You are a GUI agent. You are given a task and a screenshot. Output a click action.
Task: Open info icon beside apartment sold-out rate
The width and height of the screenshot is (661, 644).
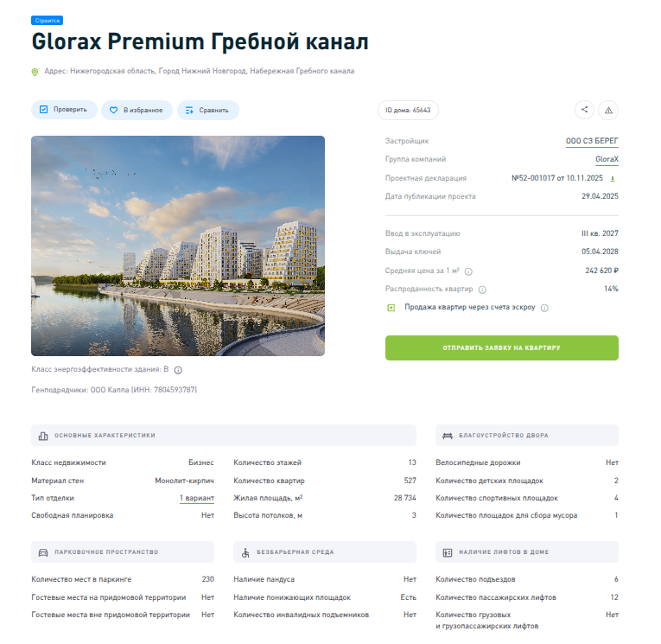pyautogui.click(x=482, y=290)
